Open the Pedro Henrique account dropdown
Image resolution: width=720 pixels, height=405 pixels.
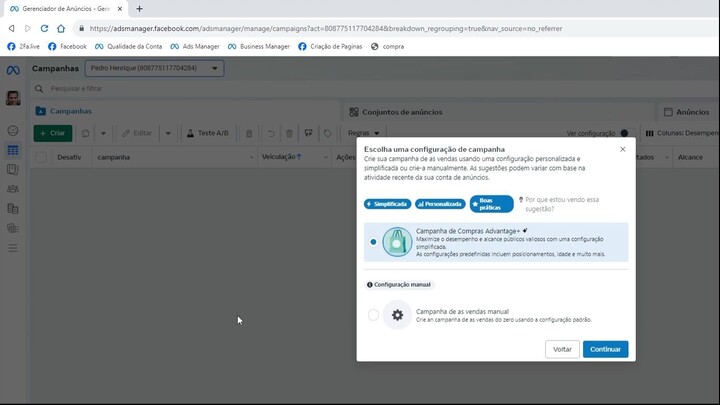pyautogui.click(x=154, y=68)
